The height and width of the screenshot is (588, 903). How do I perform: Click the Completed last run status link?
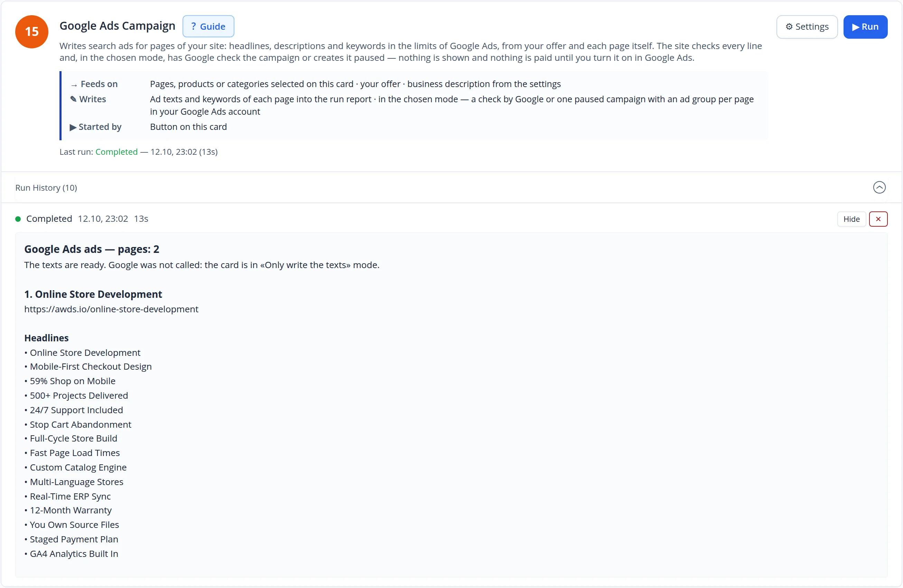click(x=117, y=152)
